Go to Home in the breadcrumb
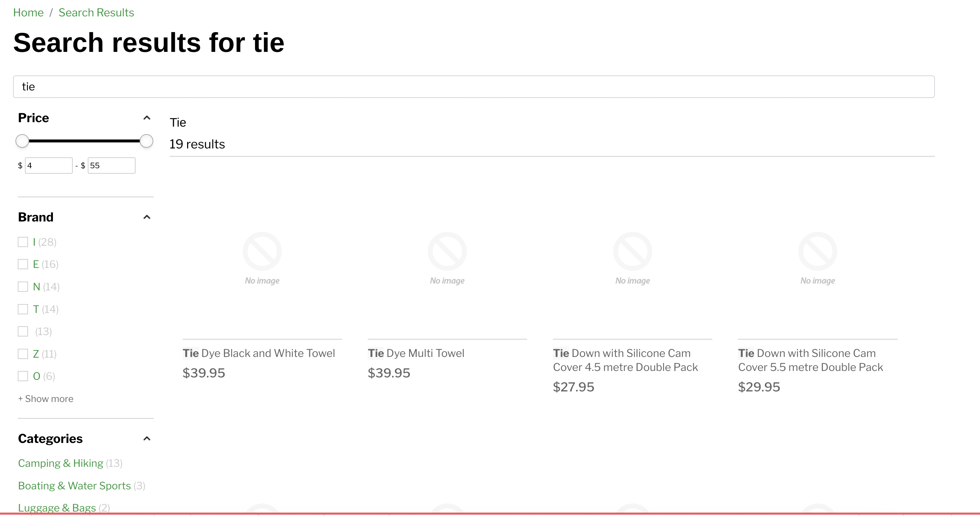Image resolution: width=980 pixels, height=516 pixels. coord(28,13)
